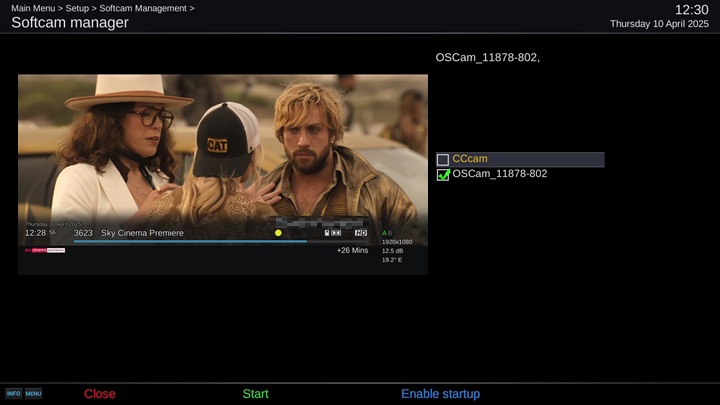
Task: Activate the green Start button
Action: [255, 394]
